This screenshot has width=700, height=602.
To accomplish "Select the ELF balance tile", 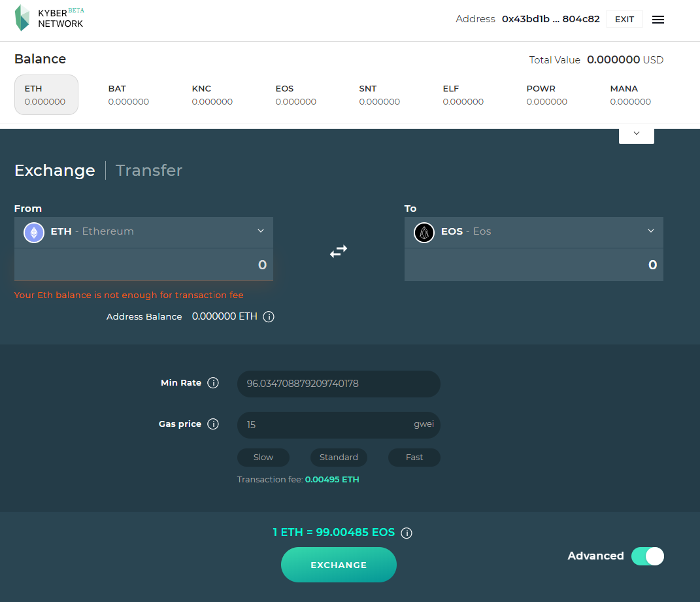I will pos(463,95).
